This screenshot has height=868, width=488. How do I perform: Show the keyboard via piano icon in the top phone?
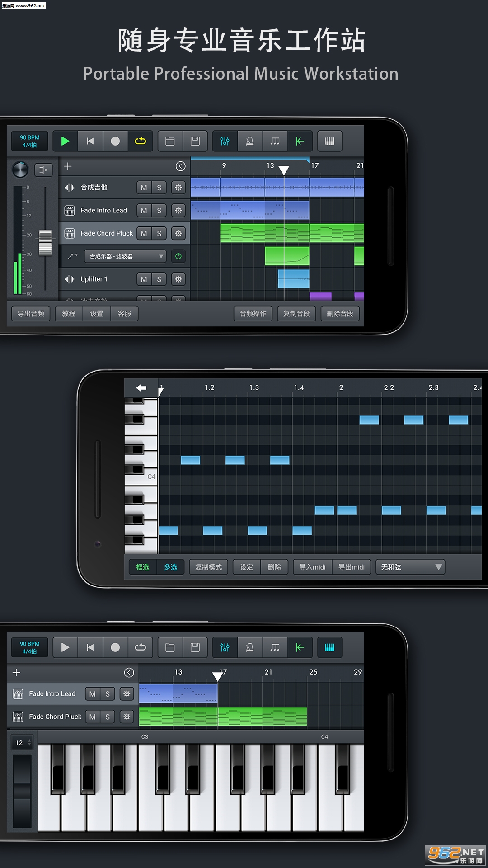[x=329, y=141]
